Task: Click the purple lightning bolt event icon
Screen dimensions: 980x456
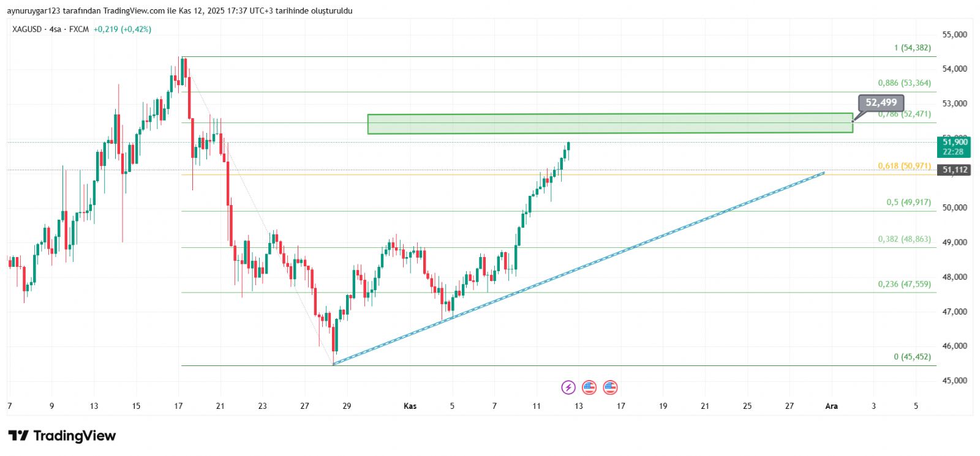Action: pyautogui.click(x=568, y=387)
